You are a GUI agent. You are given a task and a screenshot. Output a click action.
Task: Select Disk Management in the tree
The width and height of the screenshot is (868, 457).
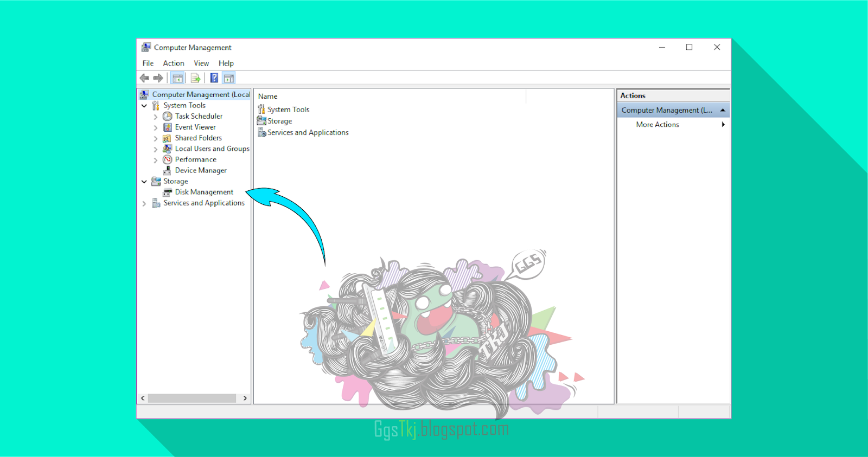click(x=204, y=192)
